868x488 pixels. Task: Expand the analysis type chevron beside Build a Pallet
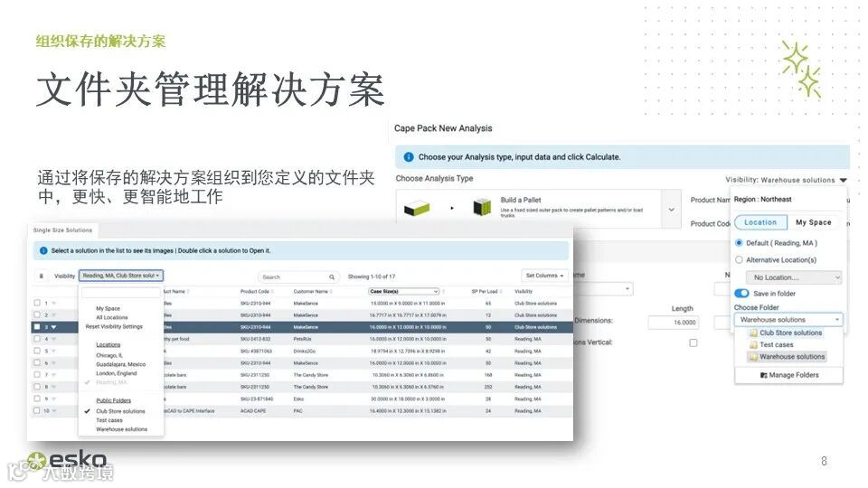672,210
